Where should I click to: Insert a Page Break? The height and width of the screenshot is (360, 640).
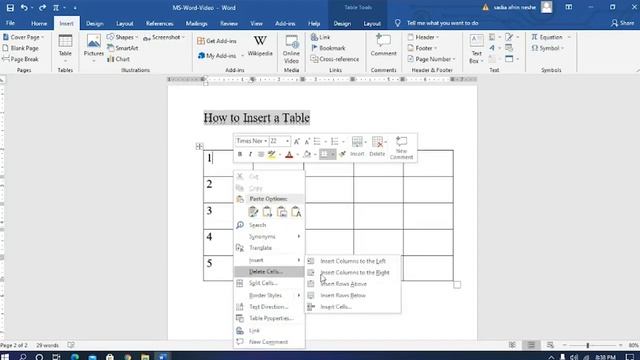(20, 59)
